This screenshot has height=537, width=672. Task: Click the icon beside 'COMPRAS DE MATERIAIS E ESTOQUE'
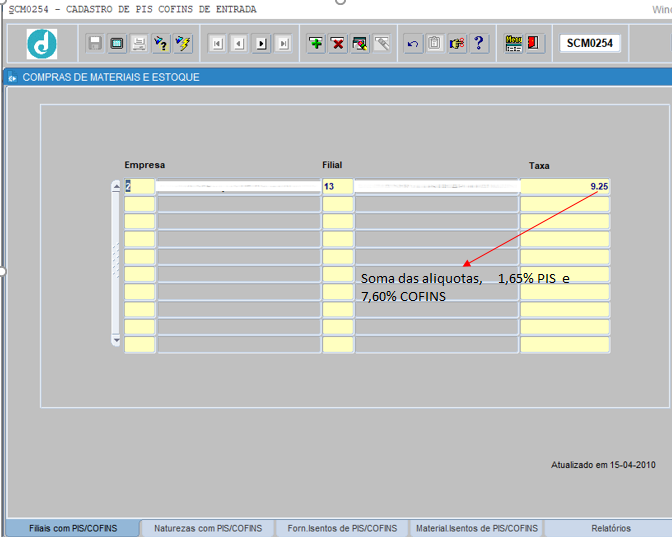pos(12,78)
